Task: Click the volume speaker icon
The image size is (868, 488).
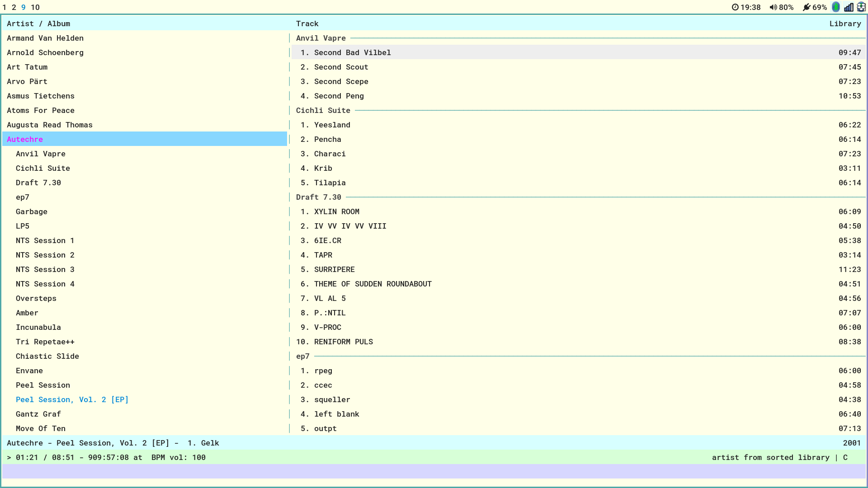Action: [773, 7]
